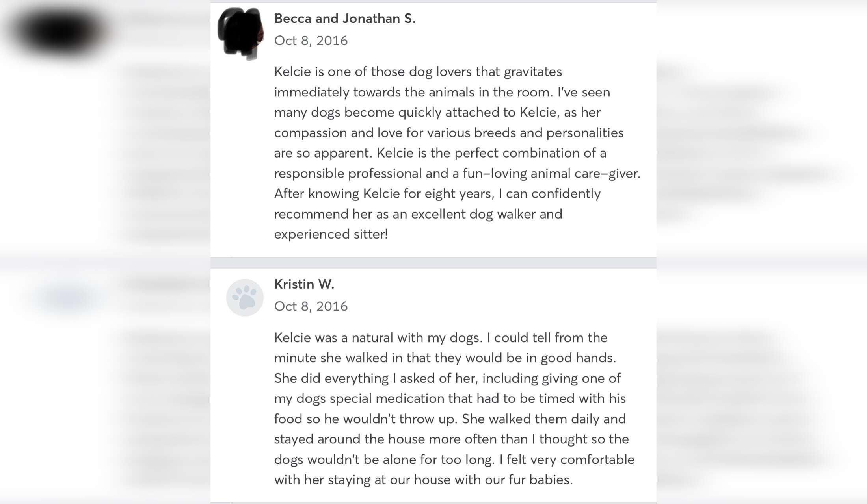
Task: Click the Oct 8, 2016 date under Becca and Jonathan
Action: point(311,41)
